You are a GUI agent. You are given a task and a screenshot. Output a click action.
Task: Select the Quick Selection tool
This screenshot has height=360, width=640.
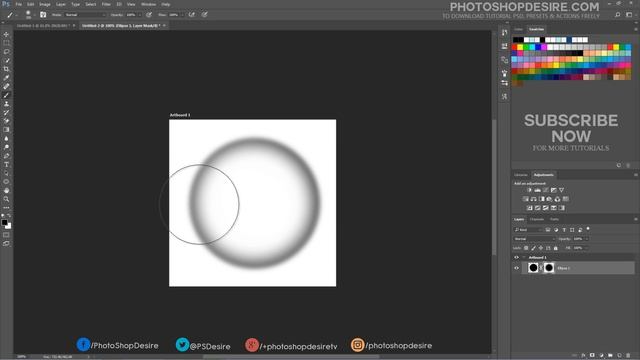[x=6, y=60]
